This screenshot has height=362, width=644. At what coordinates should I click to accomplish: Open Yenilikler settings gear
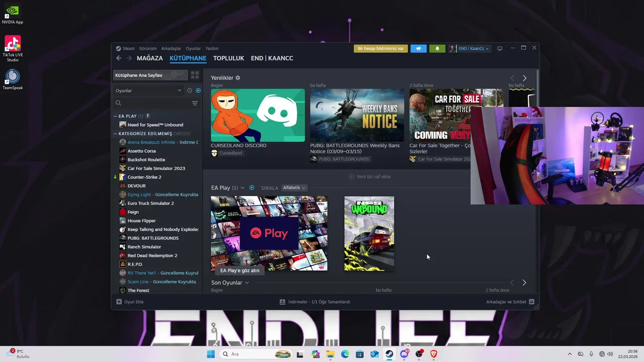[x=238, y=78]
